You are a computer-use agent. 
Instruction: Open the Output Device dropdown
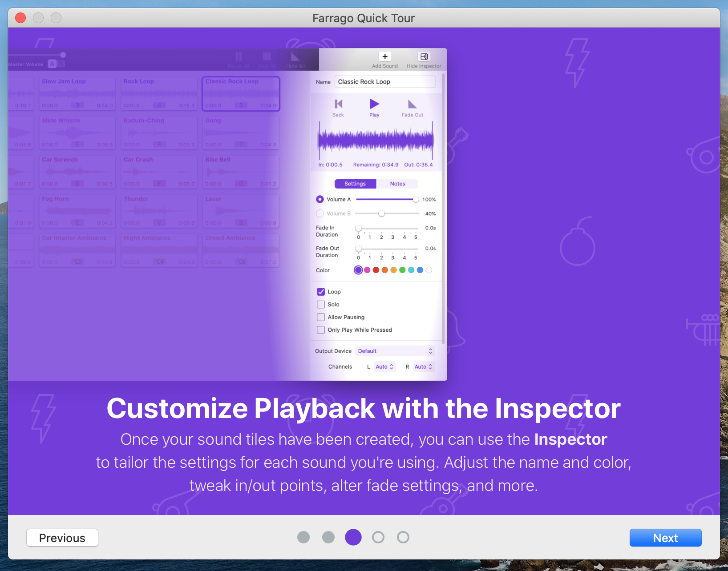[x=395, y=351]
